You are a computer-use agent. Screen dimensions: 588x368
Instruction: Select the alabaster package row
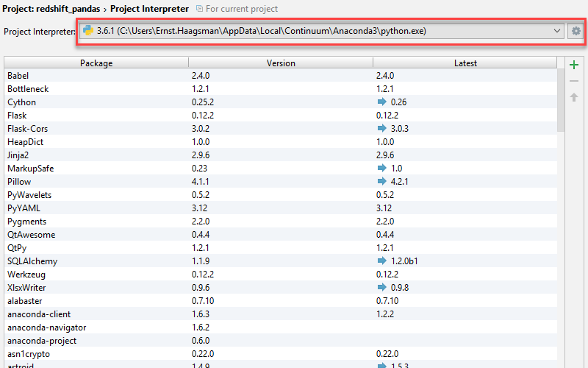point(281,300)
